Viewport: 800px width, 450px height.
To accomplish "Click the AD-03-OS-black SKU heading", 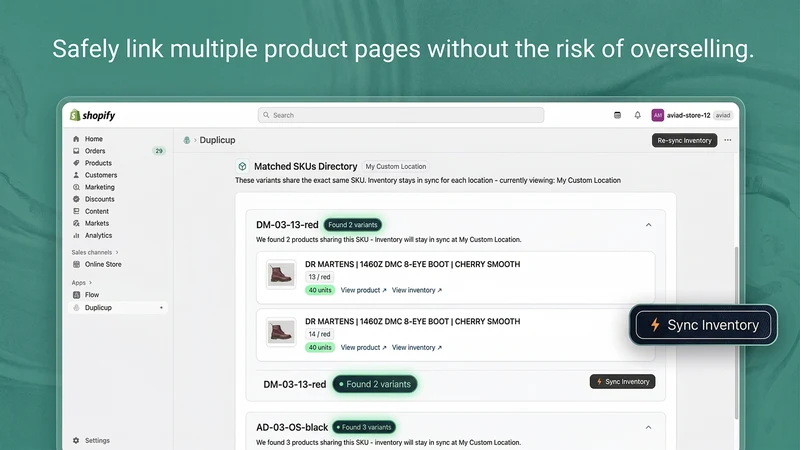I will tap(292, 428).
